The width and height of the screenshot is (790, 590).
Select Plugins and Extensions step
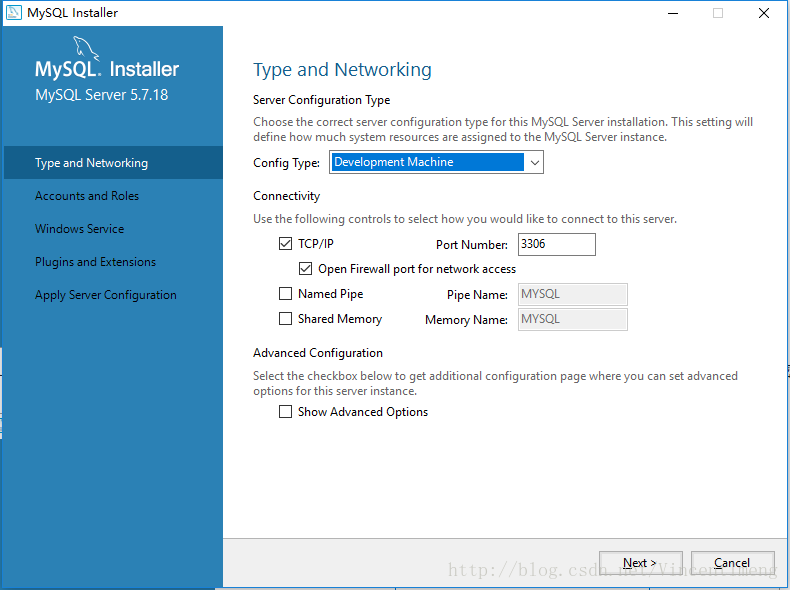[x=95, y=262]
